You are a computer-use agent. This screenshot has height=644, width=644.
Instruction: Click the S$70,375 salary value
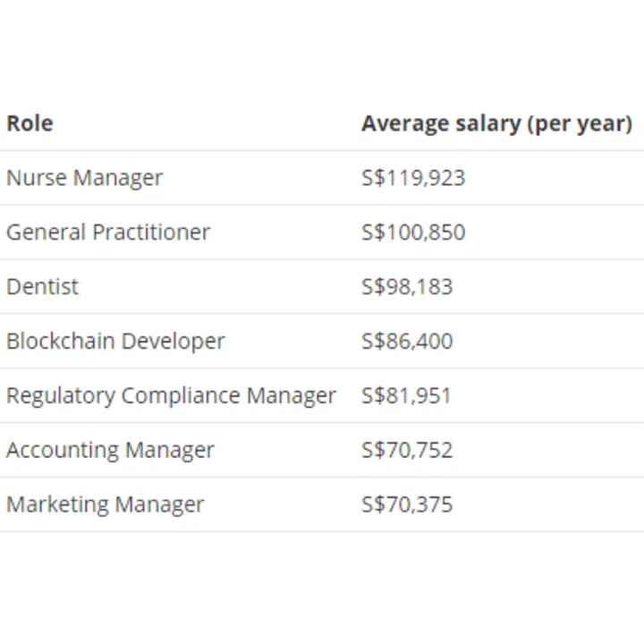point(407,504)
